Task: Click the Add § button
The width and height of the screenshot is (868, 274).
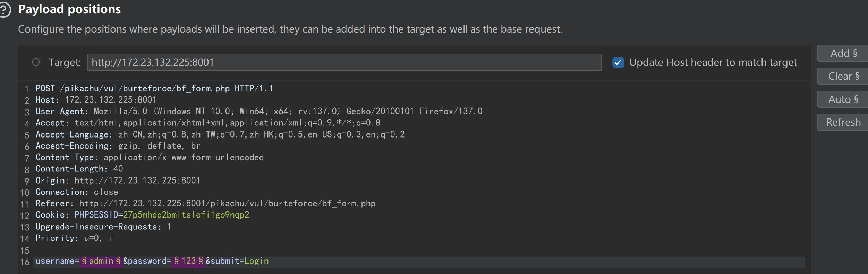Action: click(843, 53)
